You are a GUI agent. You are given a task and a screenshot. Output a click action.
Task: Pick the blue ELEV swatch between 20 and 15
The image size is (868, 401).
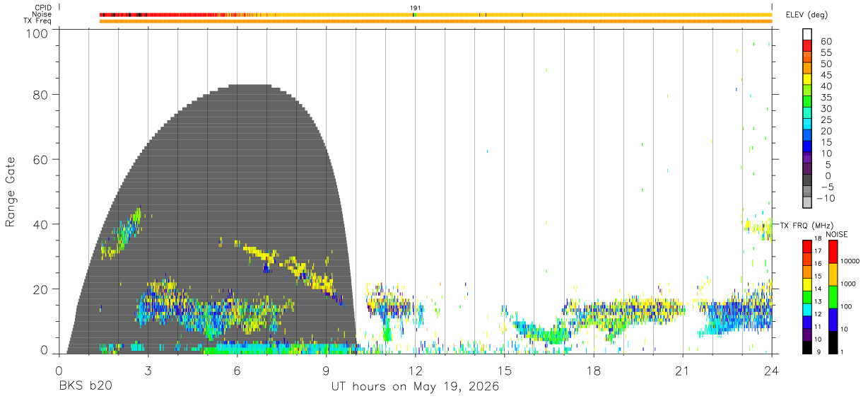coord(807,136)
